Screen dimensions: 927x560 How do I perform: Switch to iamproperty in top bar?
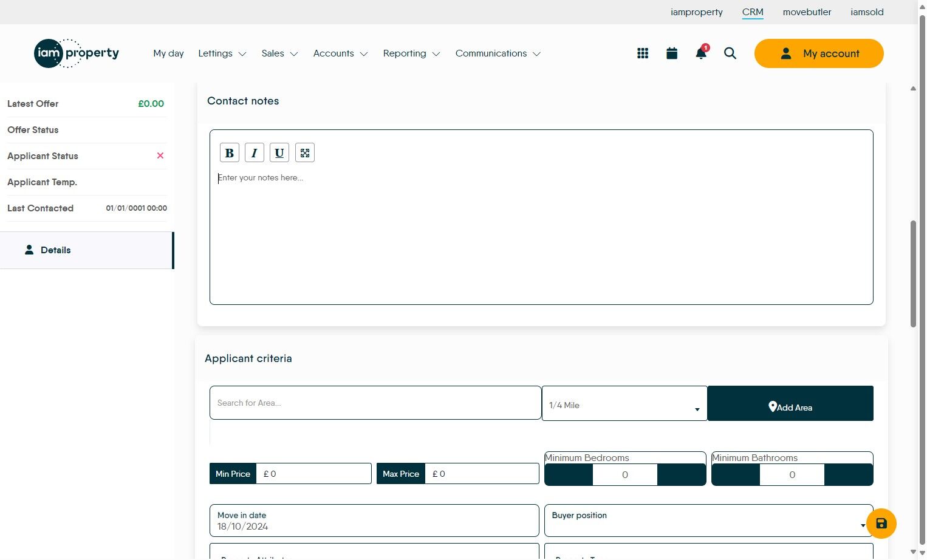pos(697,12)
